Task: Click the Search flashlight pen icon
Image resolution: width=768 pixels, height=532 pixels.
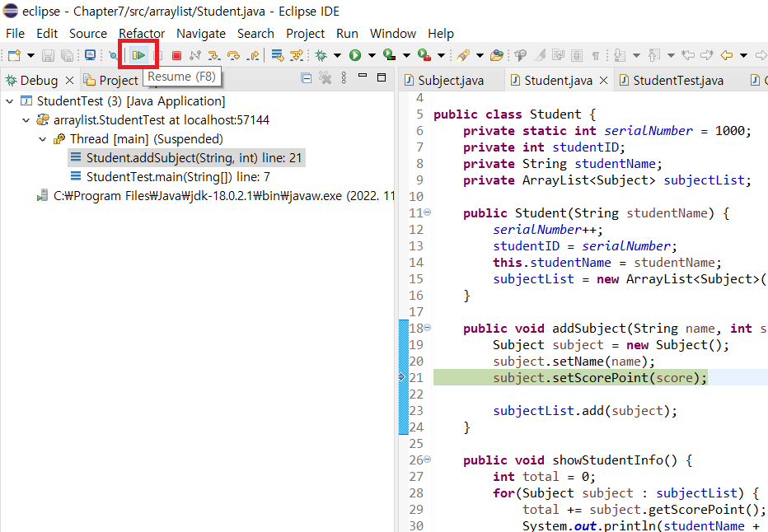Action: point(463,55)
